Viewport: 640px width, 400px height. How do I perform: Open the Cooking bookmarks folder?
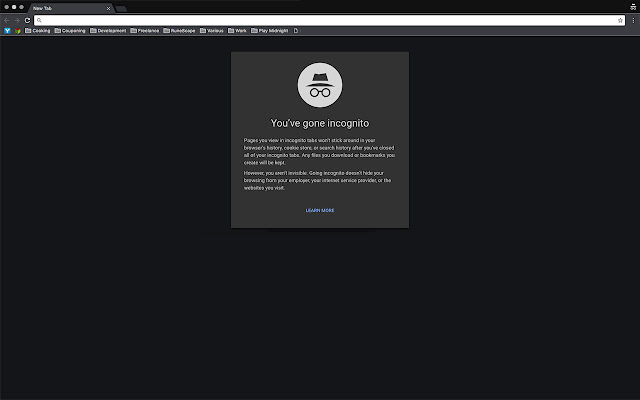(x=38, y=31)
